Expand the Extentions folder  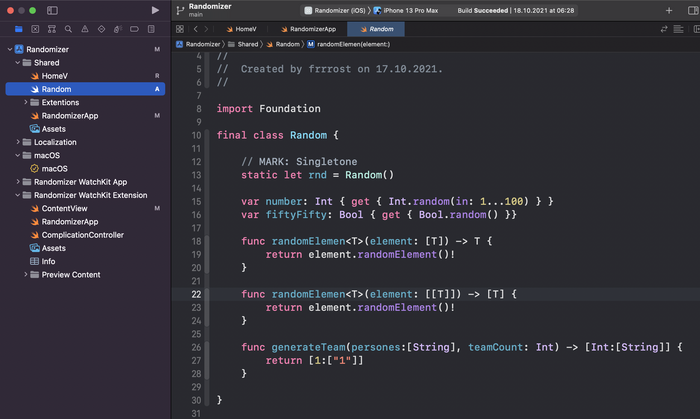tap(24, 102)
